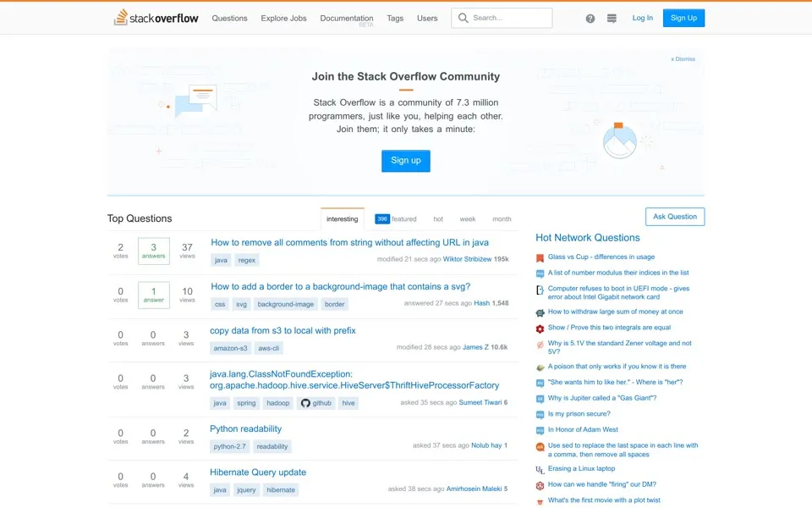Open user Sumeet Tiwari profile
812x508 pixels.
(x=480, y=402)
